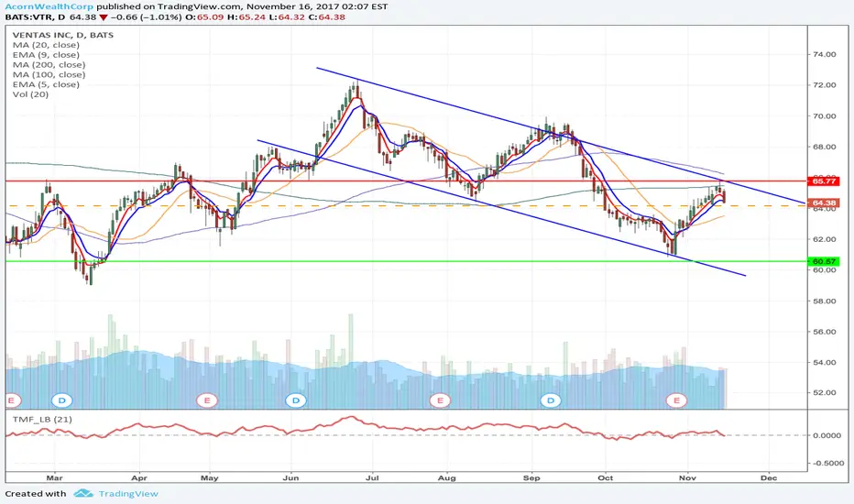Screen dimensions: 854x504
Task: Select the EMA (5, close) indicator label
Action: click(46, 84)
